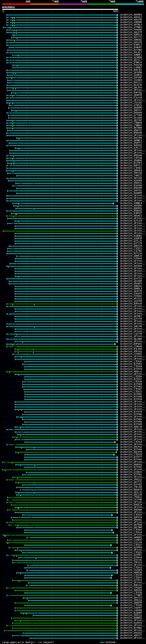This screenshot has width=146, height=644.
Task: Select the UniRef100_B8C8V8 label
Action: point(131,452)
